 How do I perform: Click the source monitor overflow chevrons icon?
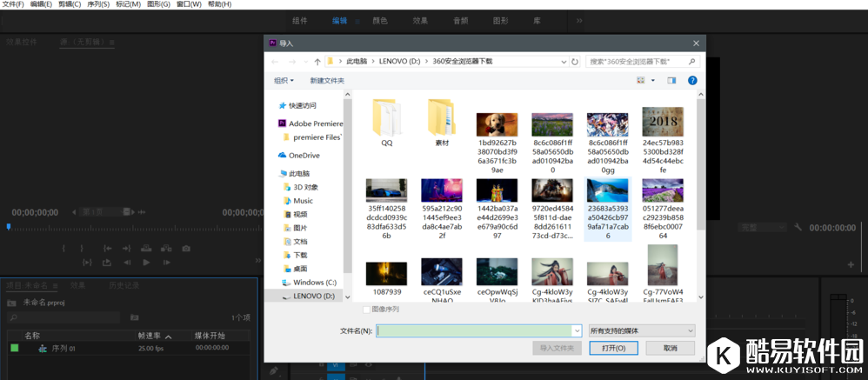pyautogui.click(x=258, y=261)
